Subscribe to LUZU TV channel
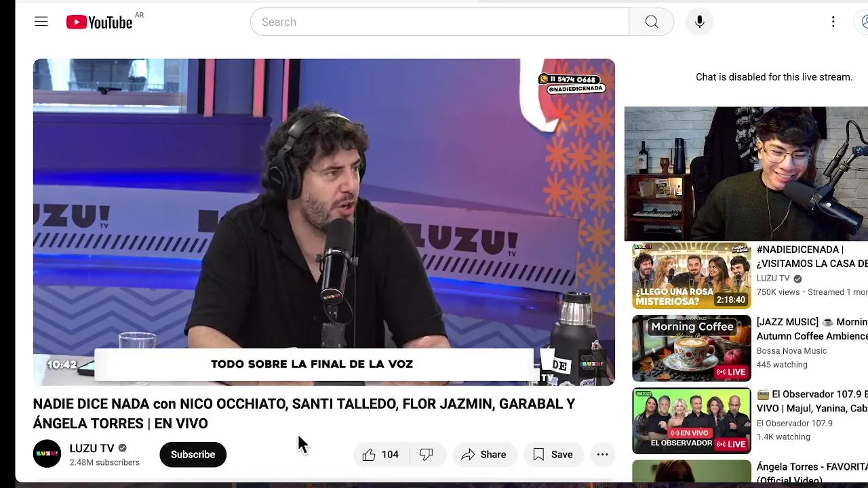 pos(193,455)
